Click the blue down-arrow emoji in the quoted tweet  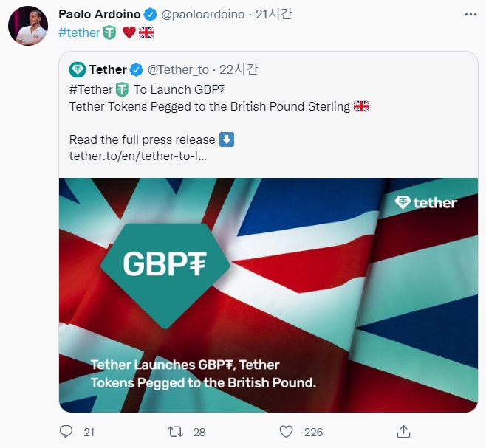(x=227, y=139)
